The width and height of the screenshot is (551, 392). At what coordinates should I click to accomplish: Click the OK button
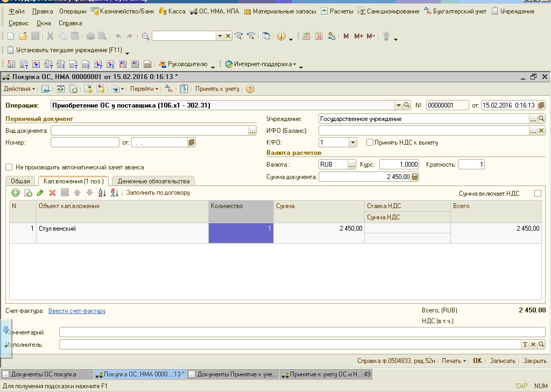click(478, 361)
